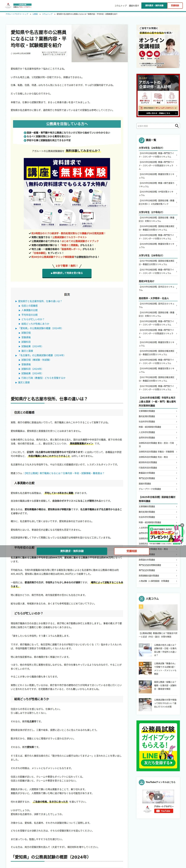The width and height of the screenshot is (186, 868).
Task: Click the search magnifier icon in sidebar
Action: (177, 126)
